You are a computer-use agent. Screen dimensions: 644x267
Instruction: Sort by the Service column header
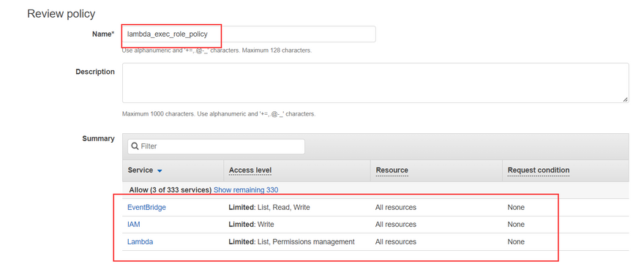[140, 170]
